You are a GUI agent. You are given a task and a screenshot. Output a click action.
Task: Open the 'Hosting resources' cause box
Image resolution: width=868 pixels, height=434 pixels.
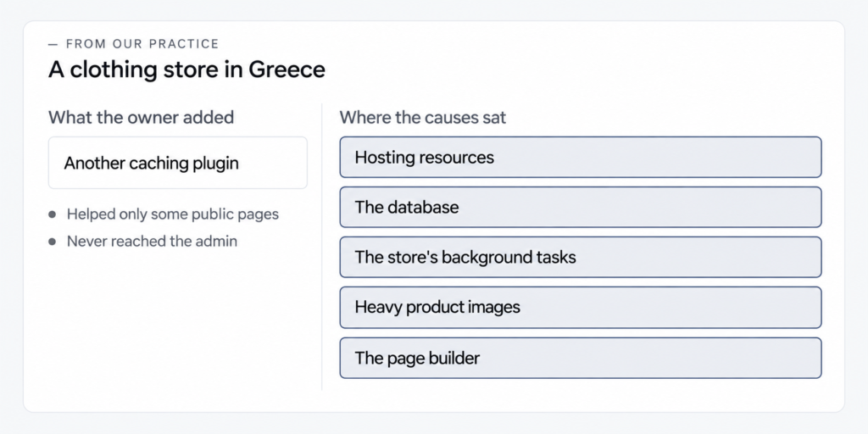580,157
